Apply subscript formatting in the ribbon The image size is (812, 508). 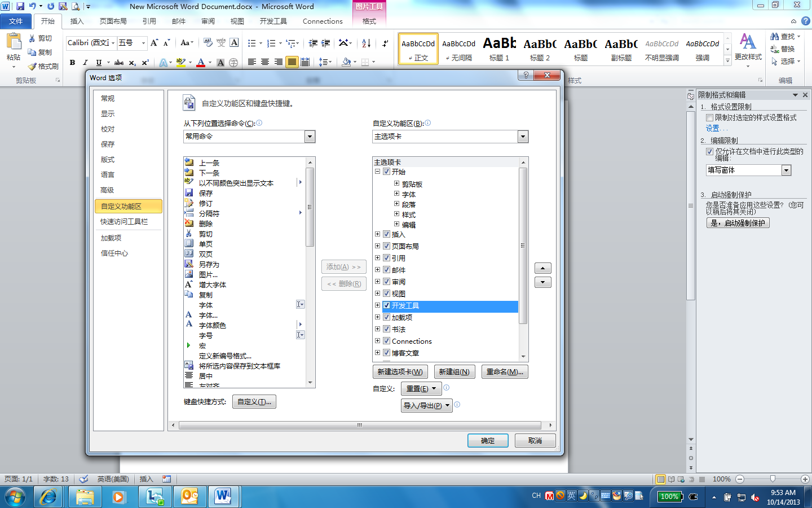[x=132, y=63]
